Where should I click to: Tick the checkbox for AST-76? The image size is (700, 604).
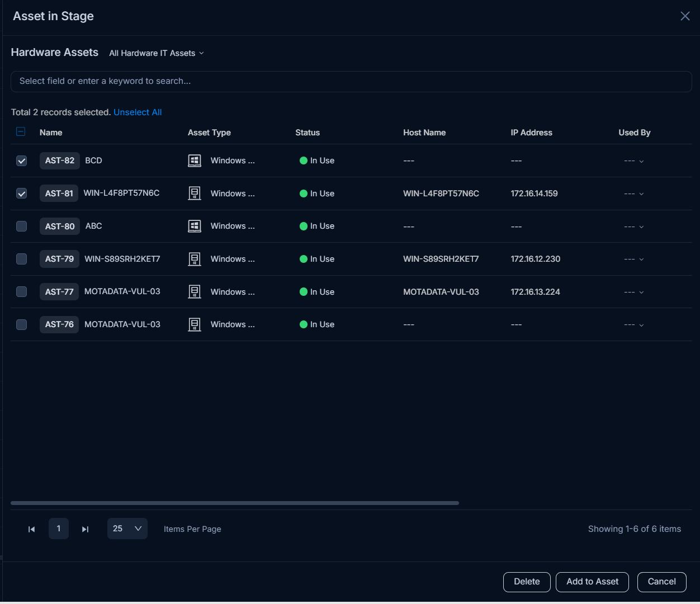tap(21, 324)
